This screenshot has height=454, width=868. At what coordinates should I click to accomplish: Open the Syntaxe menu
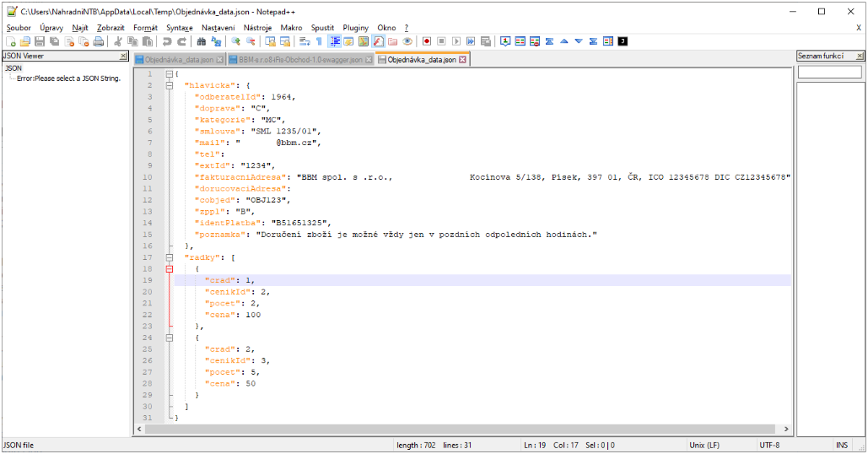[x=180, y=28]
